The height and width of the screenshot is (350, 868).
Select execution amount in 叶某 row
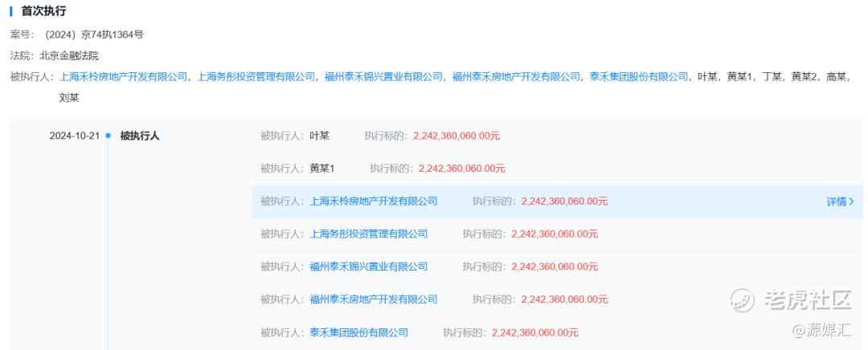pos(457,136)
